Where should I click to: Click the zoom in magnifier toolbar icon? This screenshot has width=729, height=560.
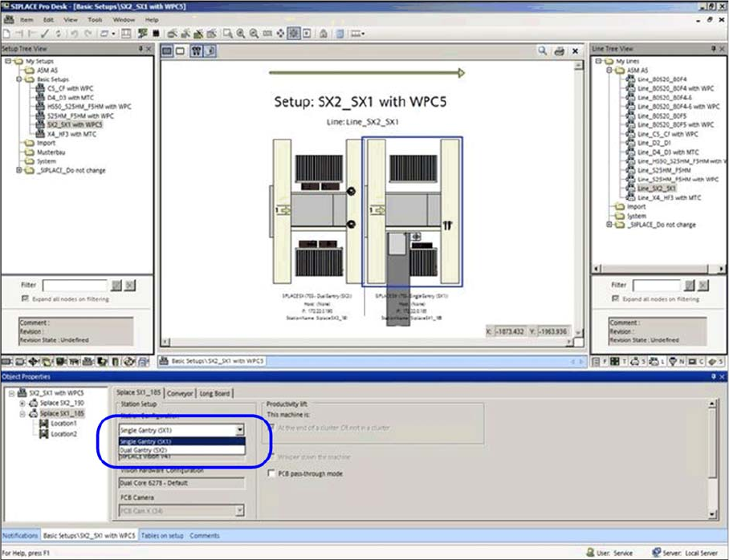pos(241,33)
